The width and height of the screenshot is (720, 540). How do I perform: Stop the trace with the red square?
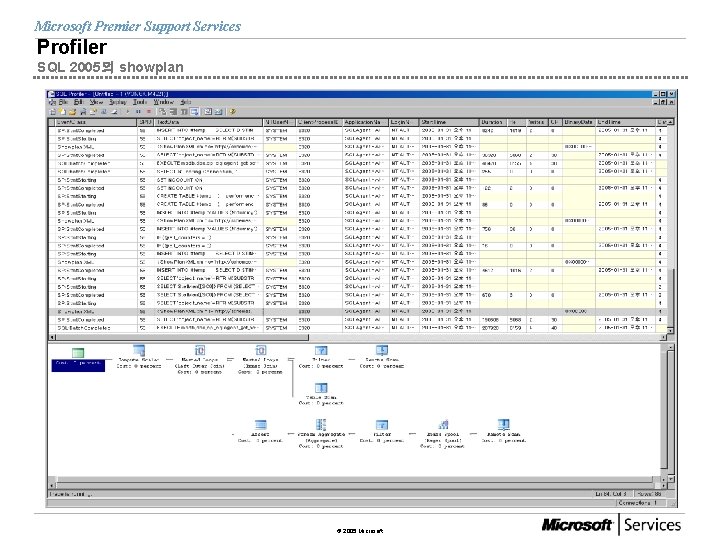pos(149,112)
